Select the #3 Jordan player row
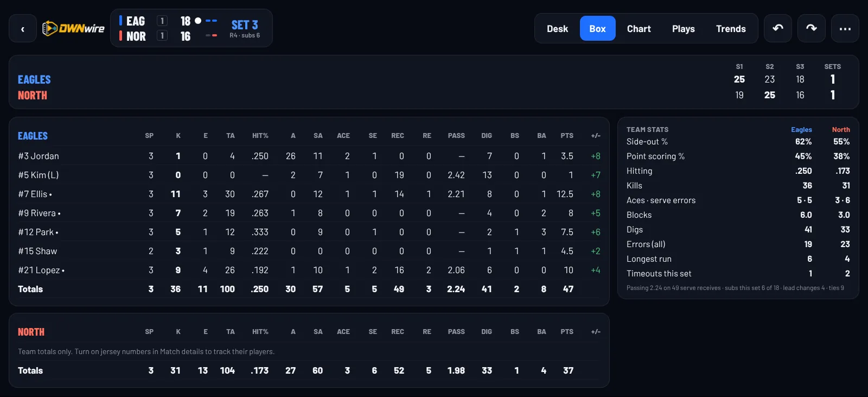The image size is (868, 397). click(x=309, y=156)
